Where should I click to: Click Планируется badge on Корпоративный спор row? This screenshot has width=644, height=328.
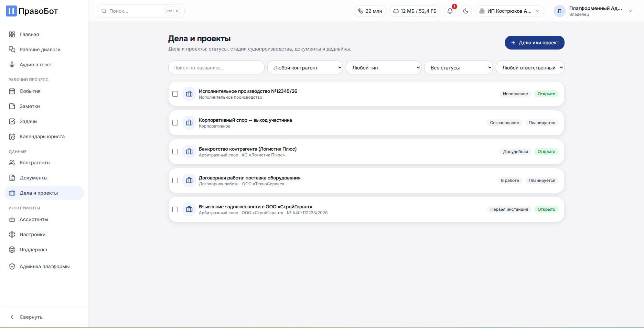tap(542, 123)
